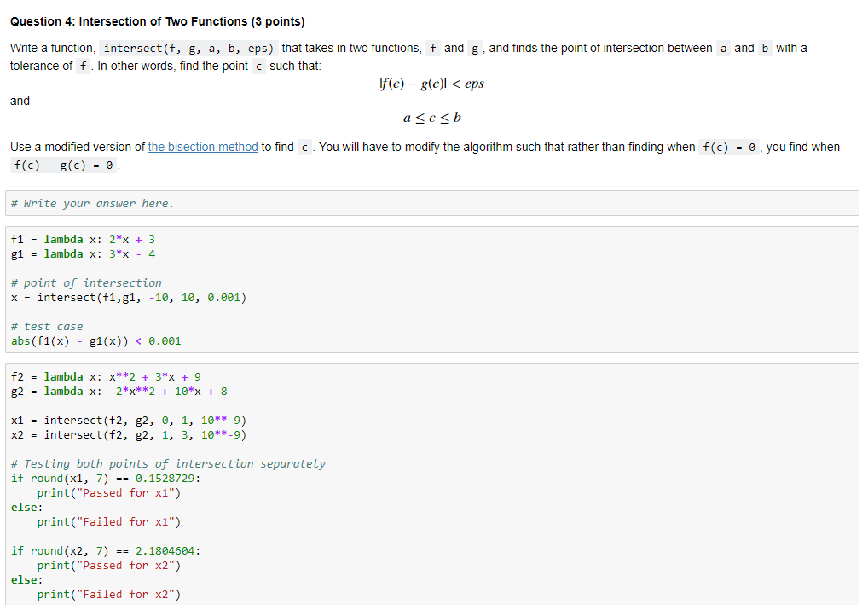The image size is (868, 616).
Task: Click the line defining g1 lambda
Action: [83, 253]
